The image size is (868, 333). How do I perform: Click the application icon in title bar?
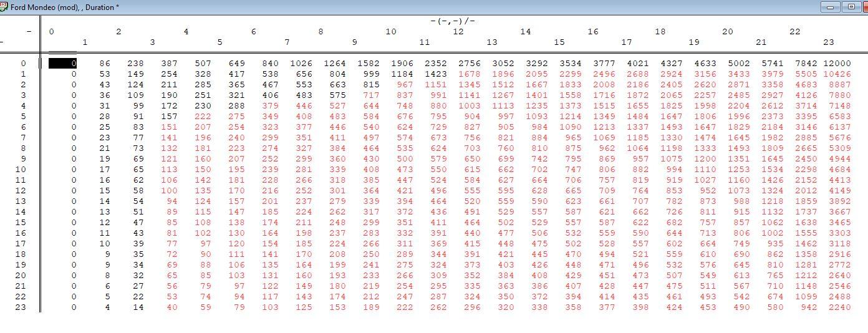point(4,7)
